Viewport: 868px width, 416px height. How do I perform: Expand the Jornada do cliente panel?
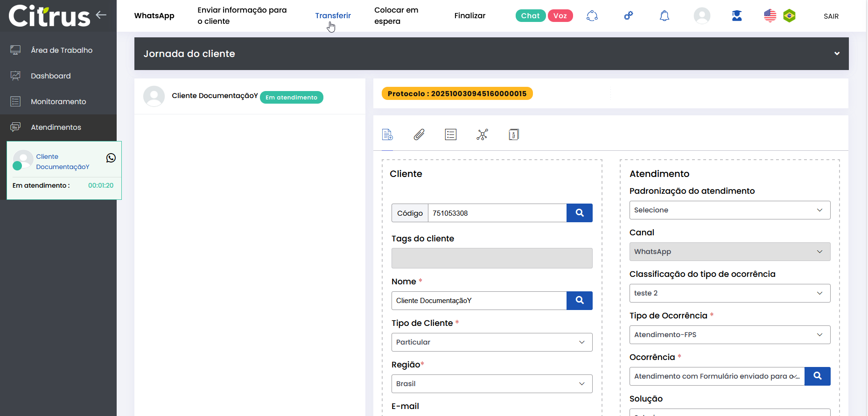tap(837, 54)
